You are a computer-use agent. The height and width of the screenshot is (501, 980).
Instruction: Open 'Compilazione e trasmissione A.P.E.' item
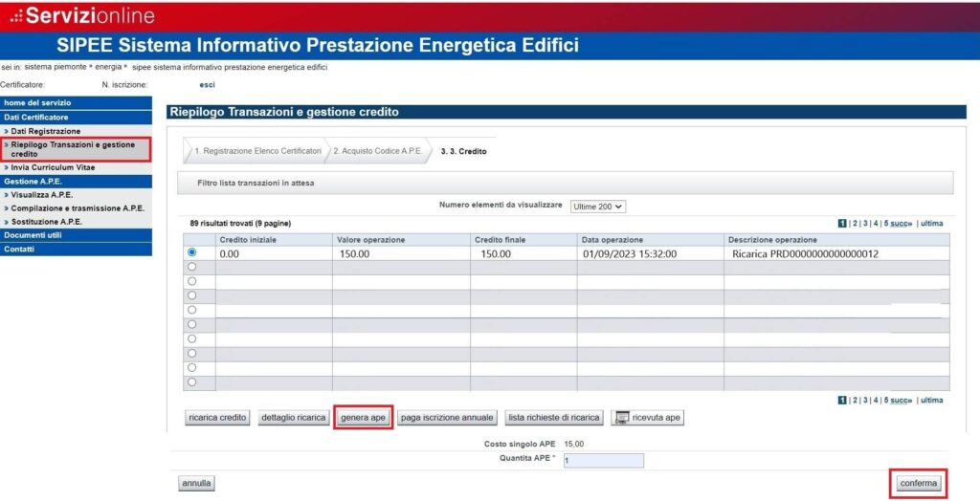[x=77, y=208]
